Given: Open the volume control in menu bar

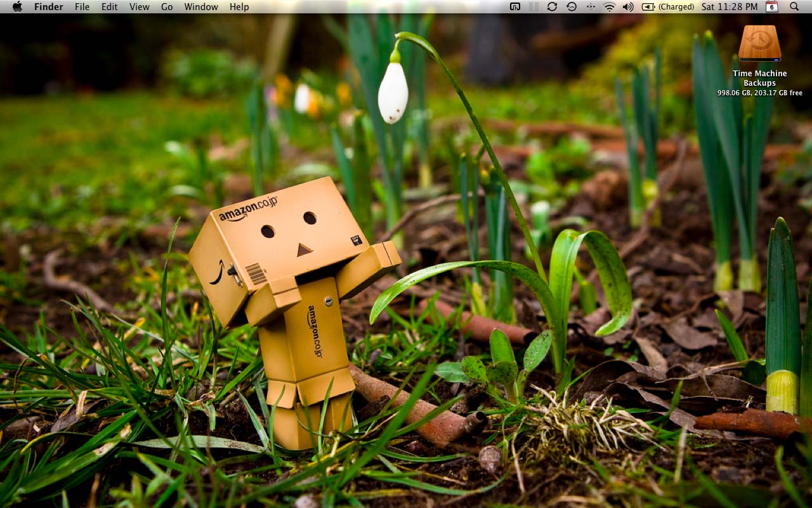Looking at the screenshot, I should coord(628,6).
